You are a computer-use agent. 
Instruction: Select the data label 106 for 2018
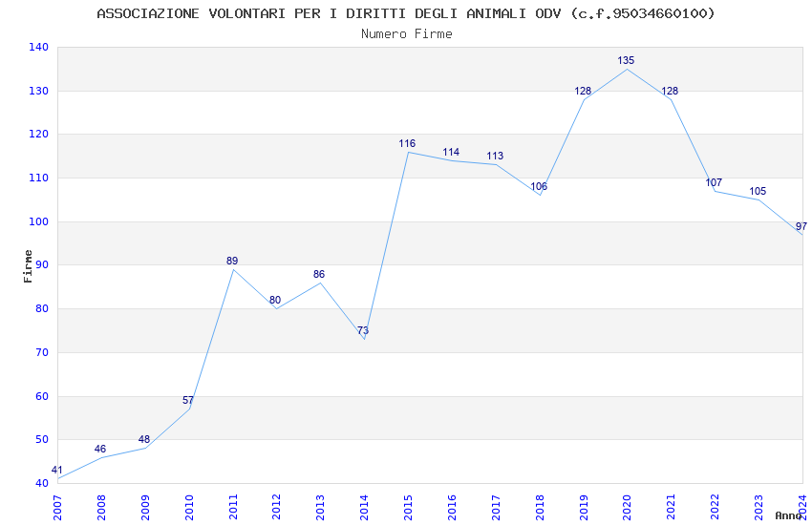539,186
